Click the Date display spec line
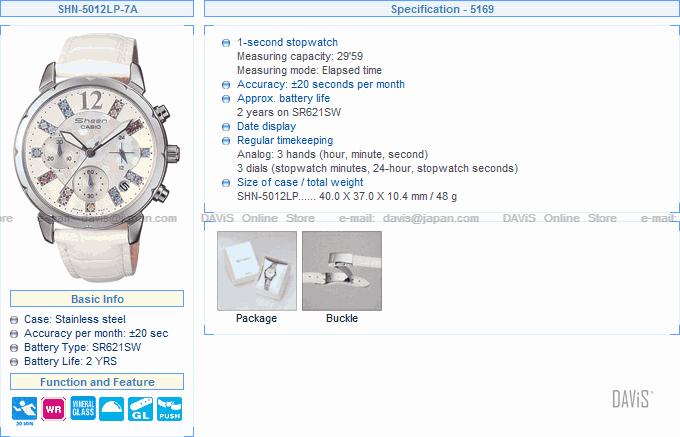This screenshot has width=680, height=437. [266, 126]
